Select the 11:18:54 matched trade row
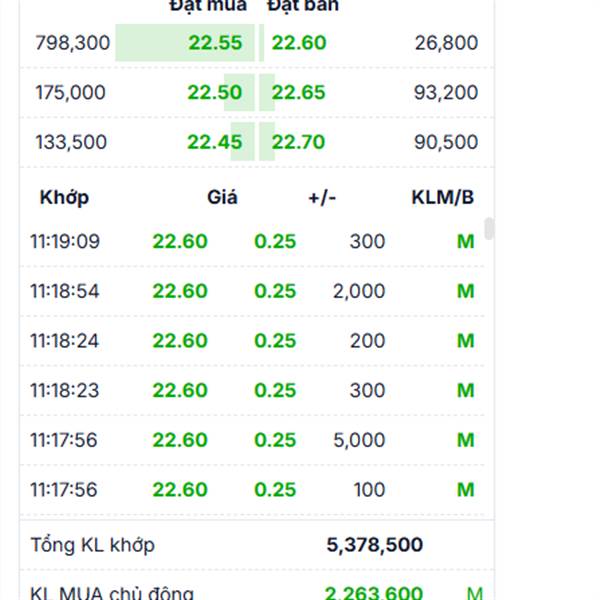This screenshot has height=600, width=600. pos(64,291)
